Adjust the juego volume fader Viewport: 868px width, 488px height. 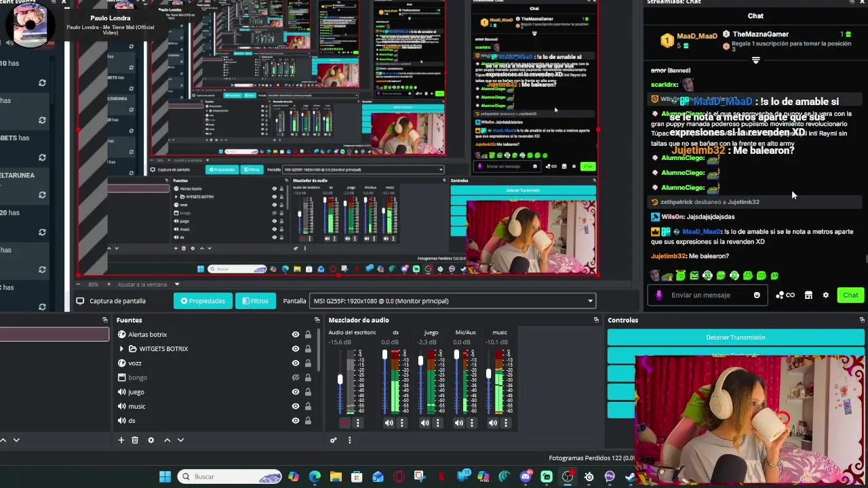tap(420, 360)
